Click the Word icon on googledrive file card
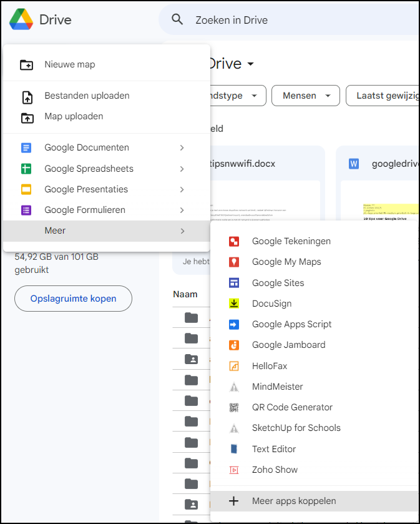This screenshot has height=524, width=420. (354, 164)
